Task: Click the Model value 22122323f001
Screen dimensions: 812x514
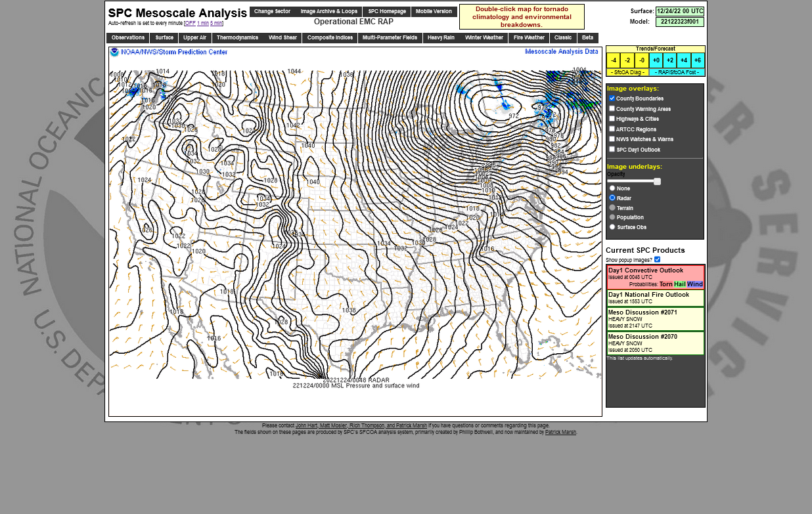Action: pos(679,22)
